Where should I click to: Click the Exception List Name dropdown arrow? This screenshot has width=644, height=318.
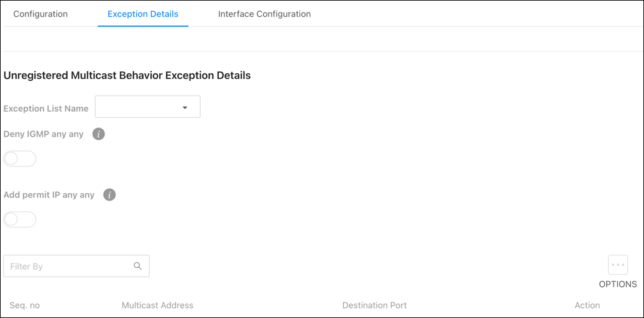click(185, 107)
